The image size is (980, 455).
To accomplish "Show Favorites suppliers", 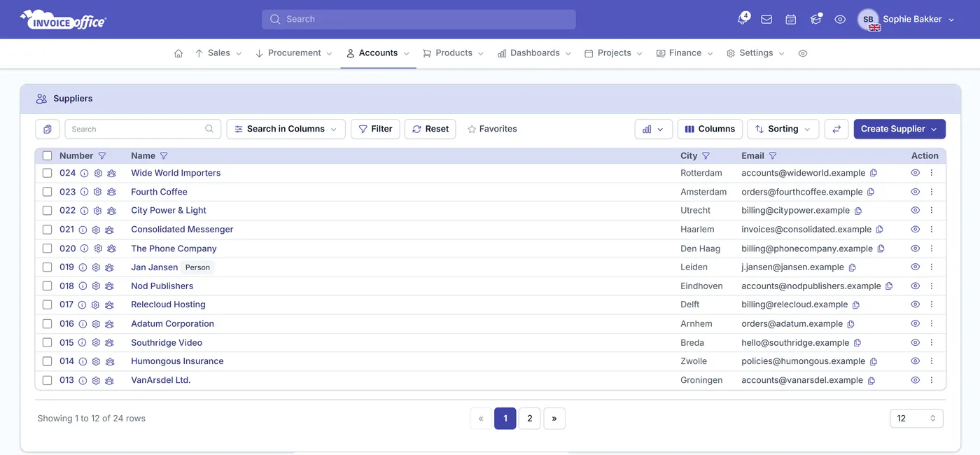I will pos(492,129).
